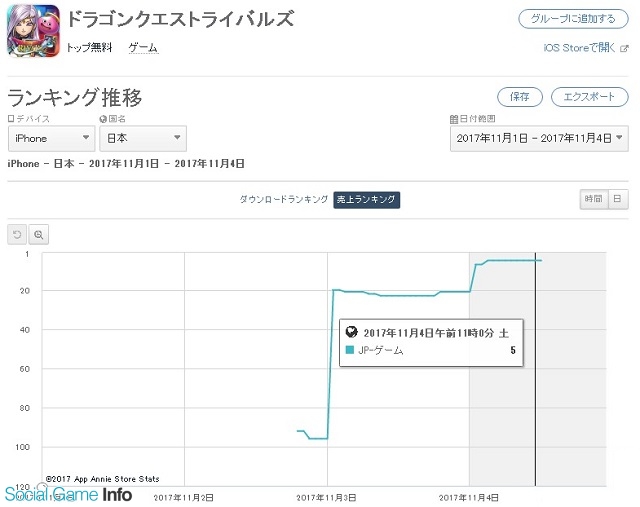Switch to ダウンロードランキング tab
This screenshot has height=507, width=640.
(283, 200)
